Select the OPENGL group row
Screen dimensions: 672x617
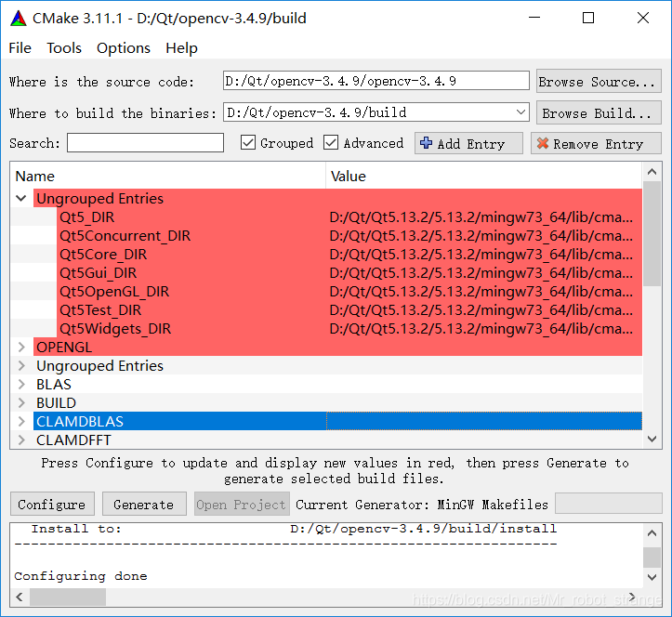[337, 348]
